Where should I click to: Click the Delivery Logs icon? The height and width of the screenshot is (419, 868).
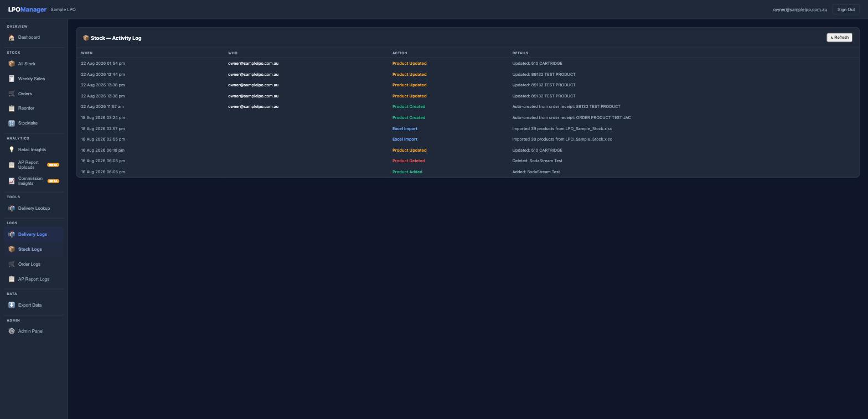(x=12, y=235)
